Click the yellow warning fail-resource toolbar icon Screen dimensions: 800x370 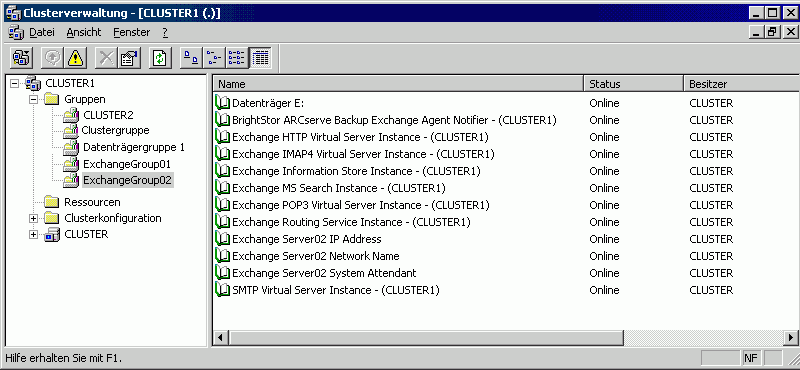point(76,58)
